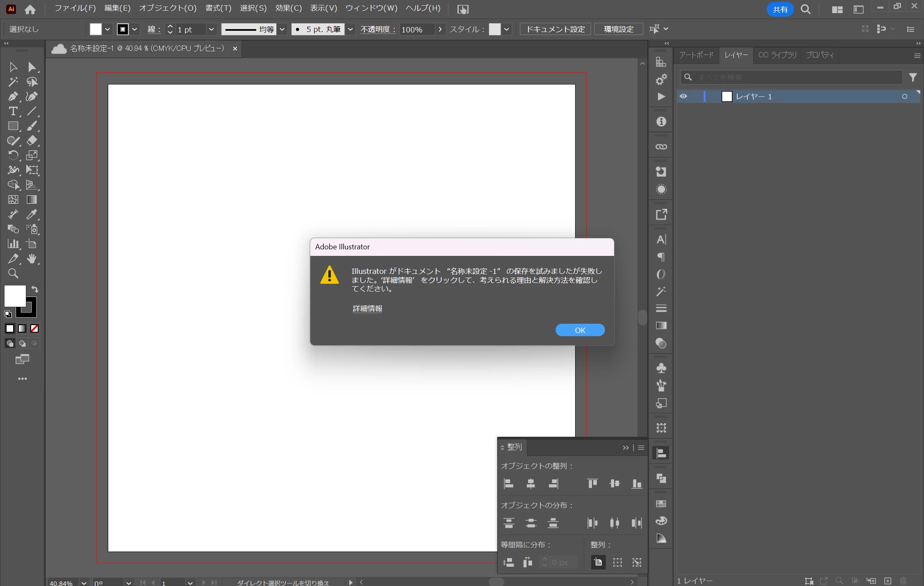924x586 pixels.
Task: Click vertical align top icon
Action: (x=592, y=484)
